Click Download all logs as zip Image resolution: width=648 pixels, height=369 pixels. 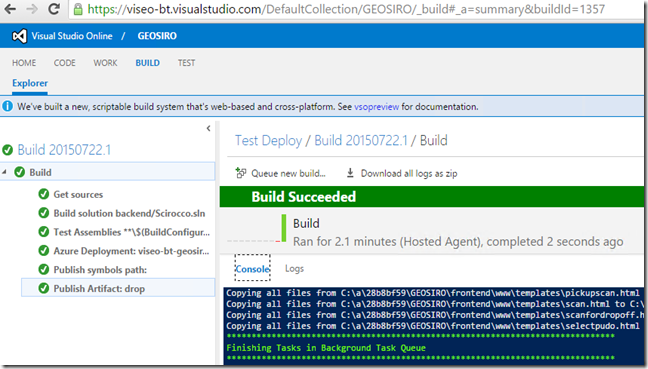point(402,173)
